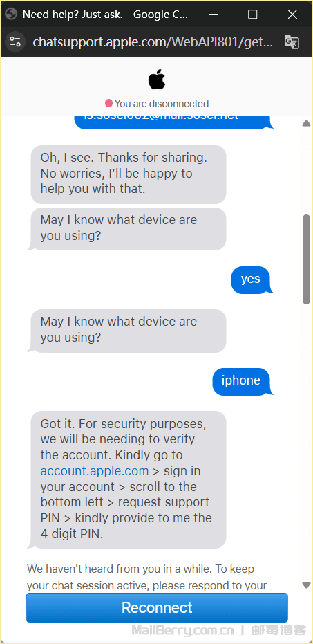The width and height of the screenshot is (313, 644).
Task: Click the 'You are disconnected' status text
Action: [162, 104]
